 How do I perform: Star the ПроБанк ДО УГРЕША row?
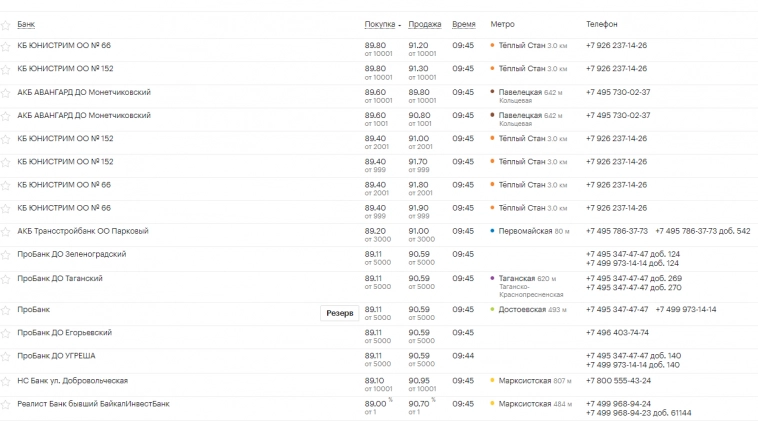coord(5,357)
